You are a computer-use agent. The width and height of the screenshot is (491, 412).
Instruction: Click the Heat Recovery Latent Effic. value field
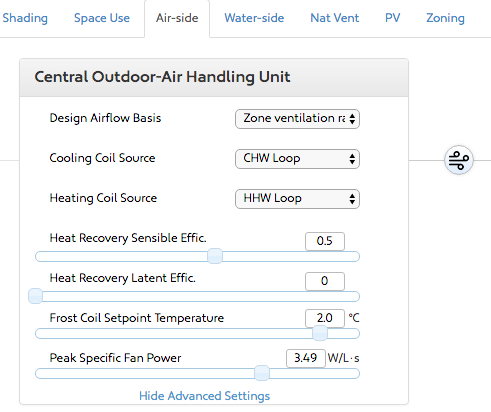tap(325, 281)
